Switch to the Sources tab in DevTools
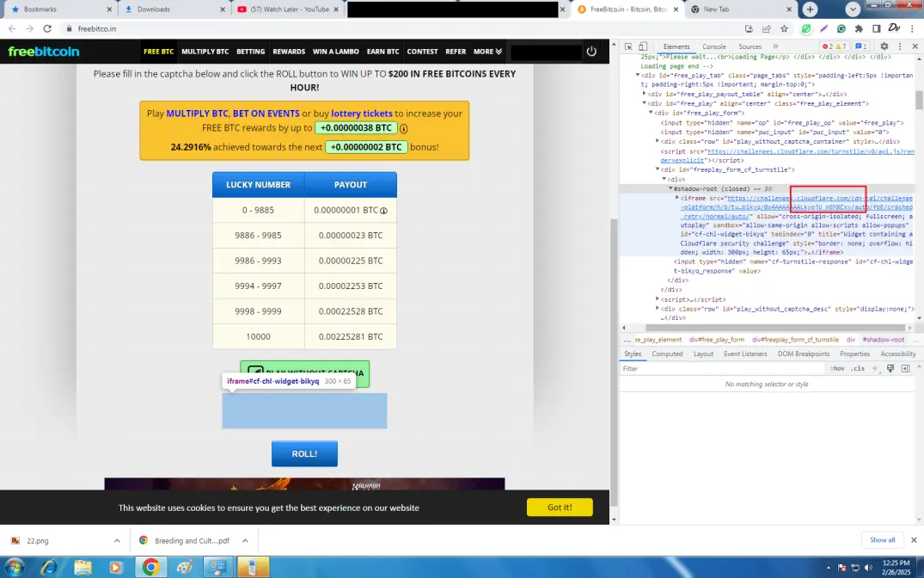924x578 pixels. coord(750,46)
